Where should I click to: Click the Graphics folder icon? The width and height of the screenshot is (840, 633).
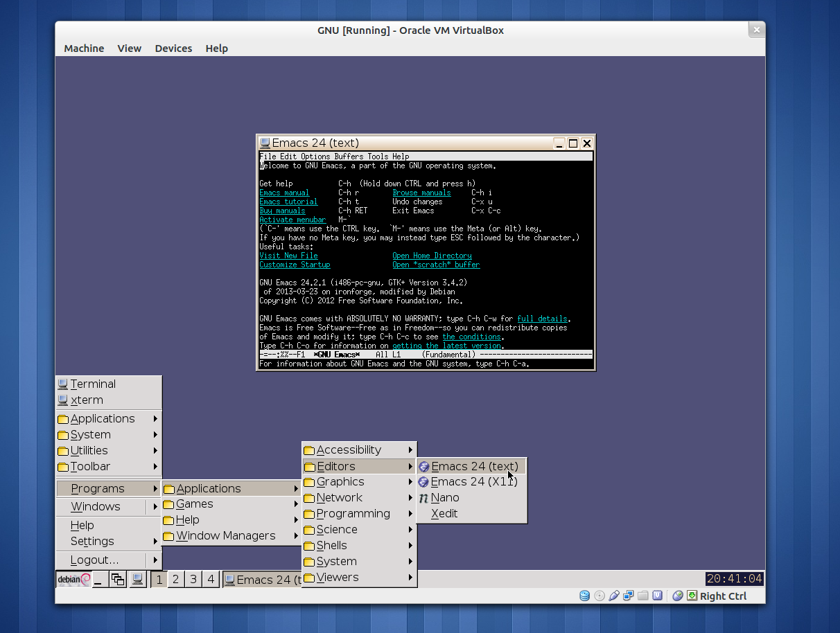(309, 483)
